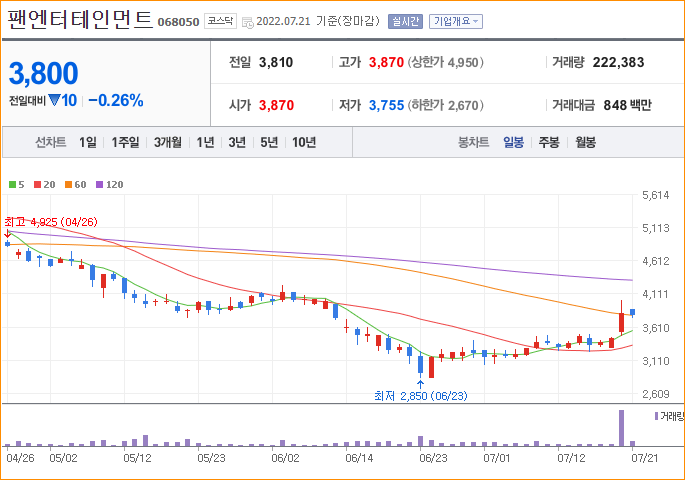The width and height of the screenshot is (685, 480).
Task: Click the 05/12 date label on the axis
Action: [x=137, y=458]
